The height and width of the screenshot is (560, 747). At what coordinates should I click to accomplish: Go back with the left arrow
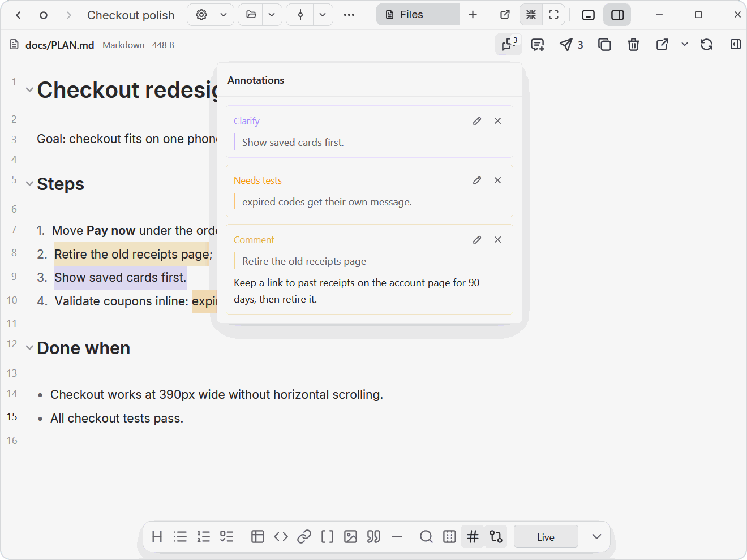18,15
